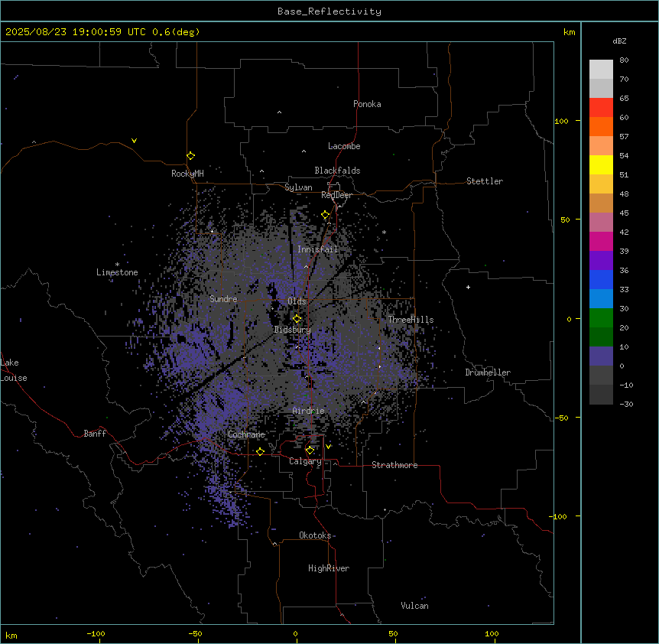Screen dimensions: 659x644
Task: Click the Innisfail city label
Action: coord(318,249)
